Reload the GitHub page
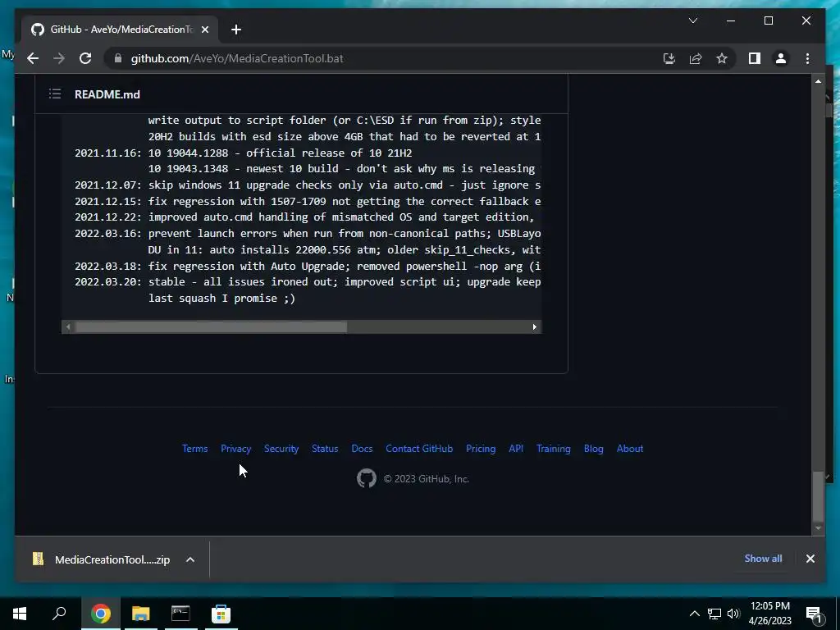This screenshot has height=630, width=840. pos(85,58)
